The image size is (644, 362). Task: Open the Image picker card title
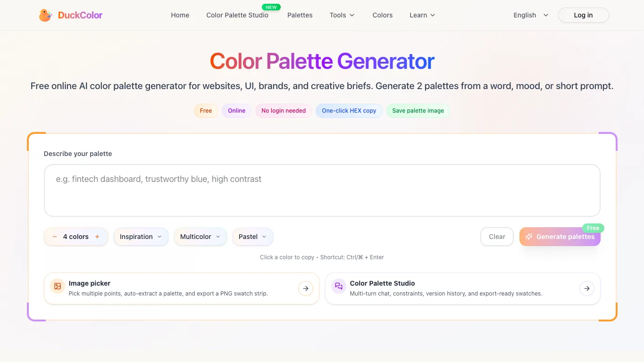(x=90, y=283)
